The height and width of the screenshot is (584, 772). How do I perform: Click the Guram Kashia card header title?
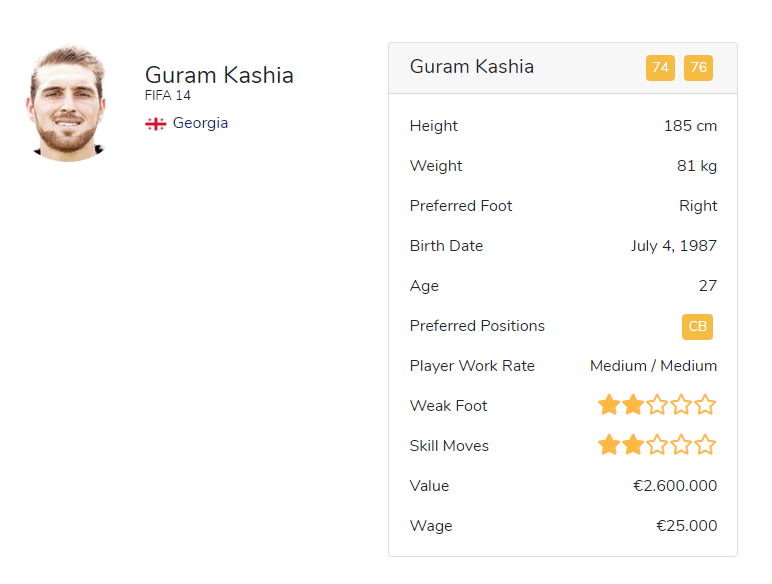click(472, 67)
